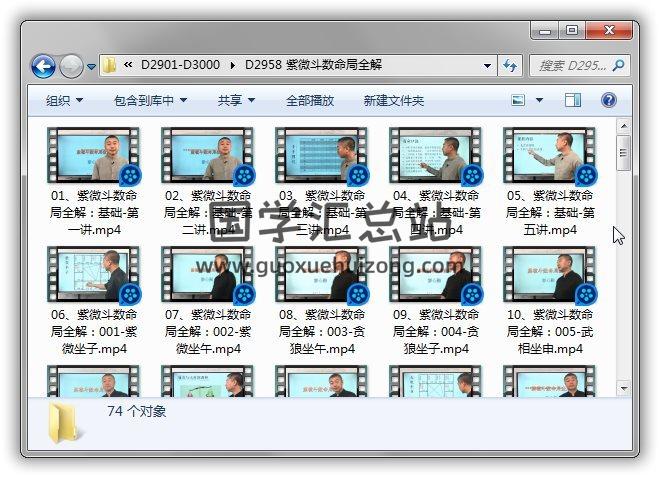
Task: Expand the view options dropdown arrow
Action: 539,100
